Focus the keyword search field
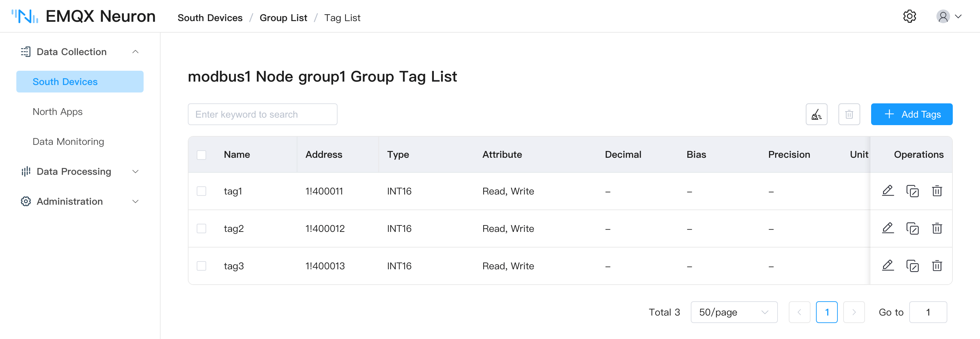The width and height of the screenshot is (980, 339). [262, 114]
